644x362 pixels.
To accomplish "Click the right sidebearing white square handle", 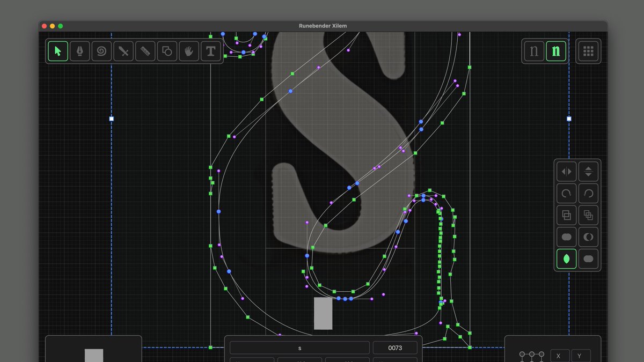I will [x=569, y=119].
